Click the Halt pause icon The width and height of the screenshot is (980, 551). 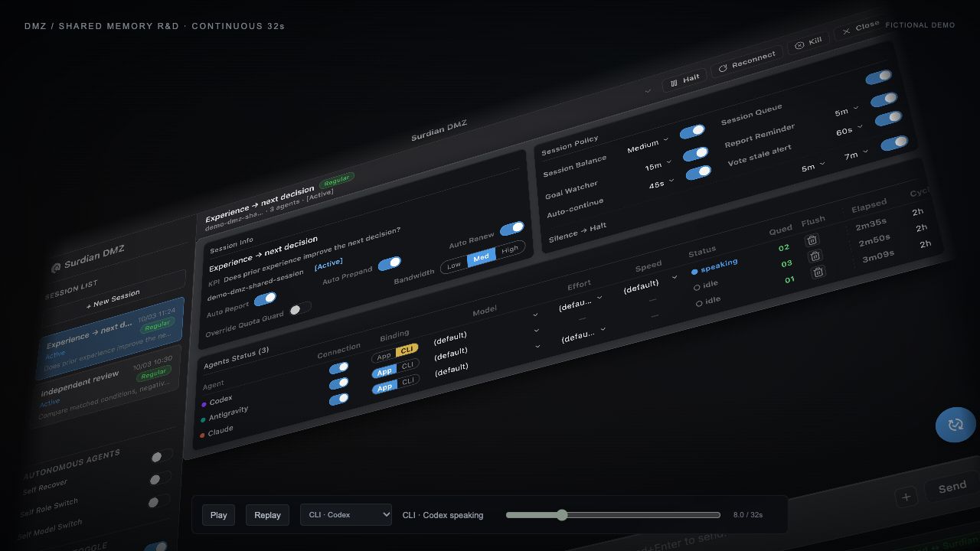tap(674, 83)
